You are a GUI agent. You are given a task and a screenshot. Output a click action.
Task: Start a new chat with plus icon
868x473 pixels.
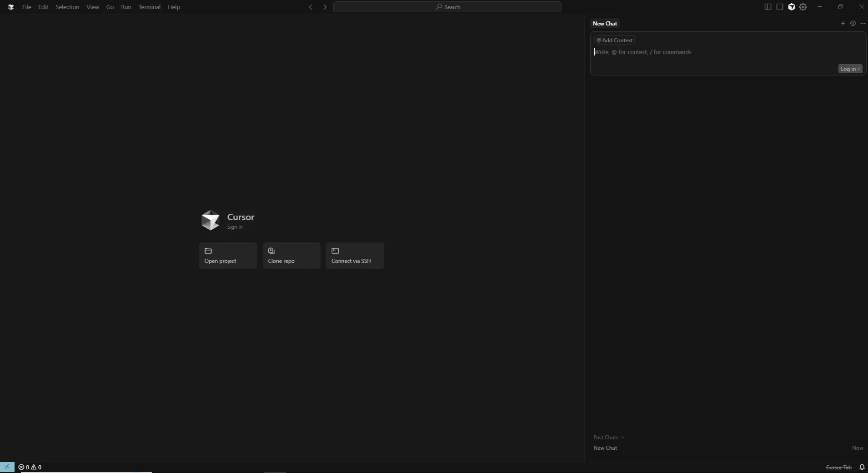point(843,23)
